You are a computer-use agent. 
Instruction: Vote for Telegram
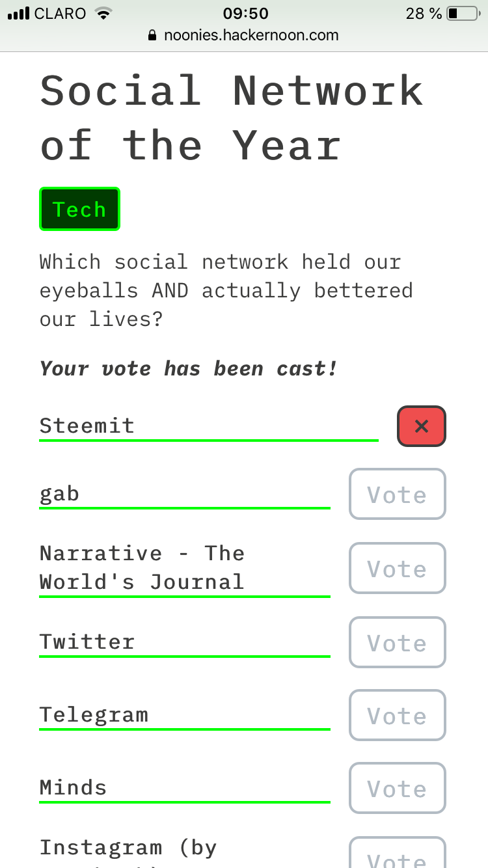[398, 715]
